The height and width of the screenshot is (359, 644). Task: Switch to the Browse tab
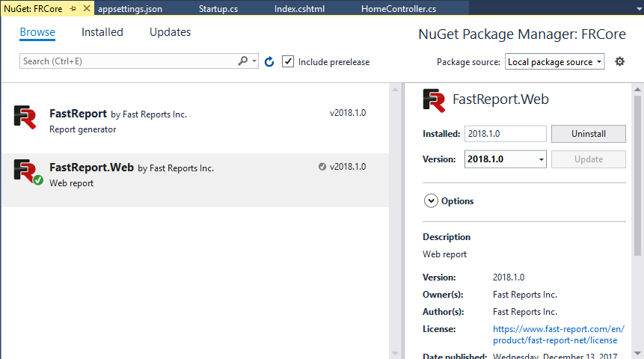[37, 32]
